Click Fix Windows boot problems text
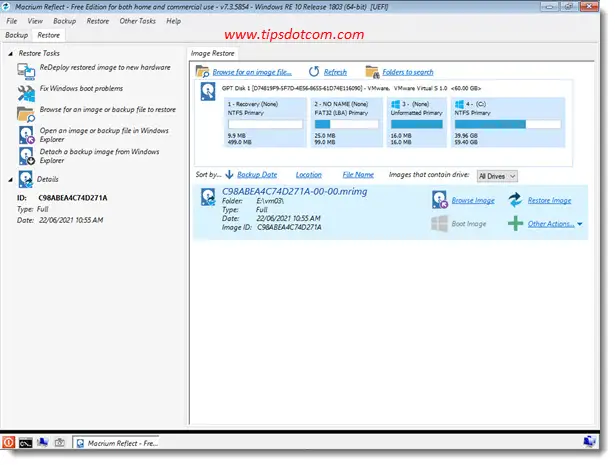Viewport: 615px width, 465px height. pyautogui.click(x=81, y=89)
